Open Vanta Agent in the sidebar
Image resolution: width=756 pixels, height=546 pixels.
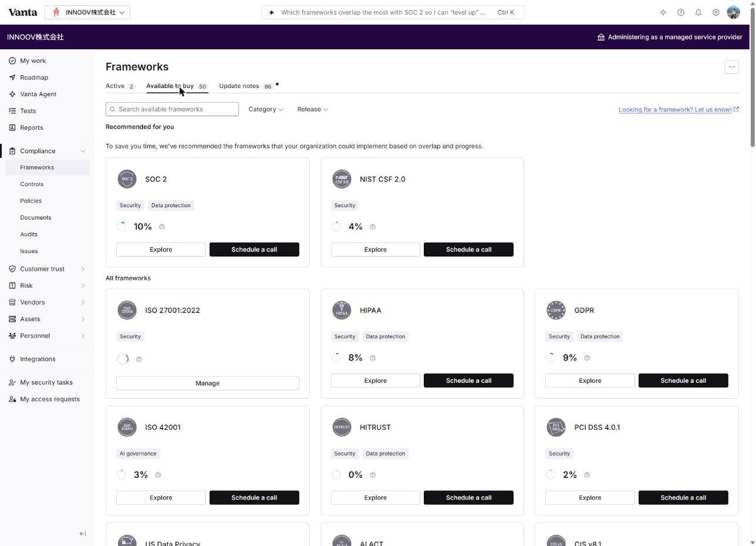[38, 94]
